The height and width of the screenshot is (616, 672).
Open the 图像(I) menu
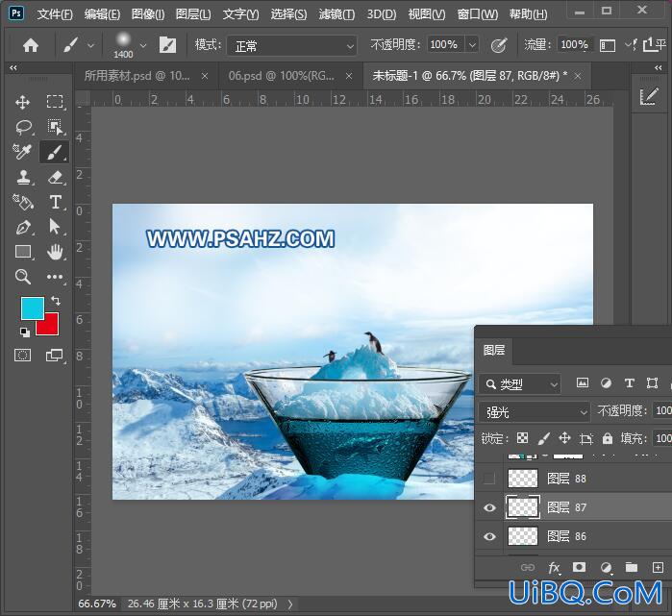click(148, 14)
